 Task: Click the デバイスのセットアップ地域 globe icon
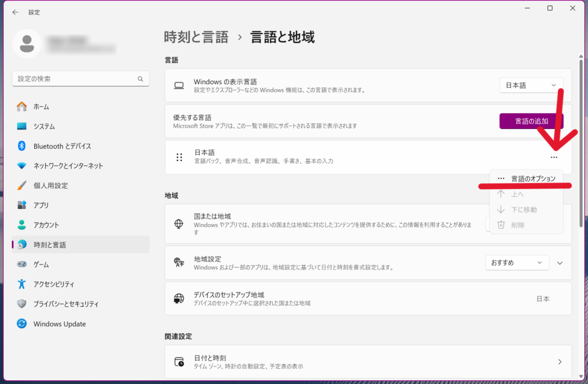(x=179, y=299)
